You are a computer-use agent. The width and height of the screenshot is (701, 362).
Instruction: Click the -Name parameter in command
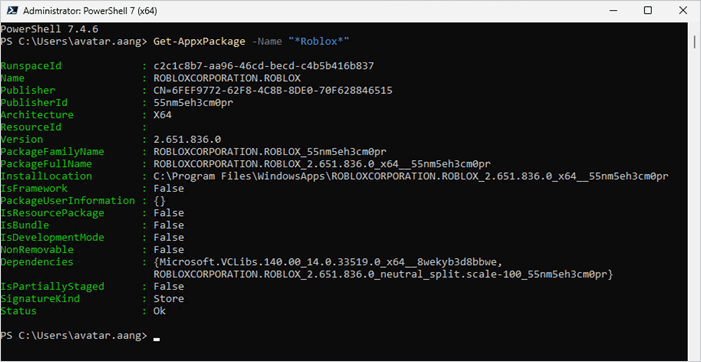point(267,42)
